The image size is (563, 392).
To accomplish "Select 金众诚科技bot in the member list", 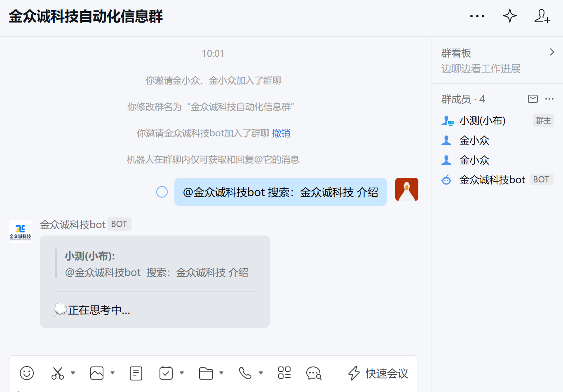I will 497,180.
